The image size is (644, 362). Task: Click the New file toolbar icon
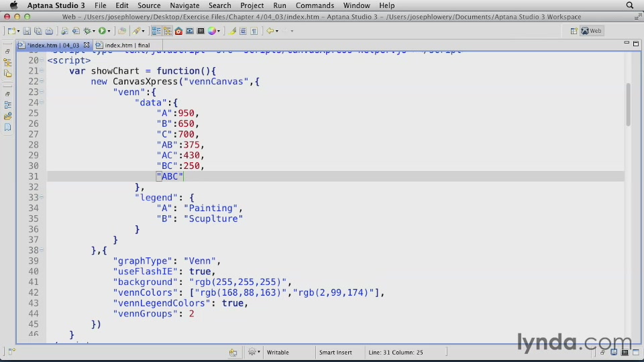[x=11, y=31]
